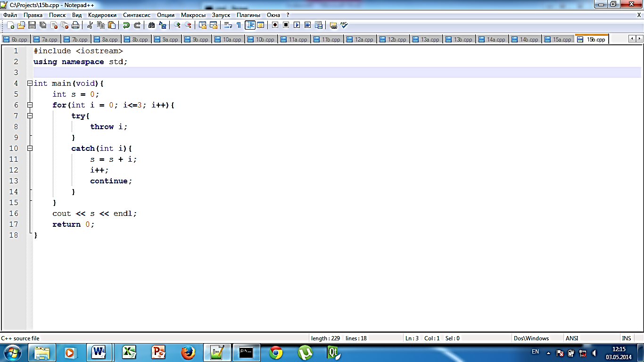Copy selection with the Copy icon

(101, 25)
